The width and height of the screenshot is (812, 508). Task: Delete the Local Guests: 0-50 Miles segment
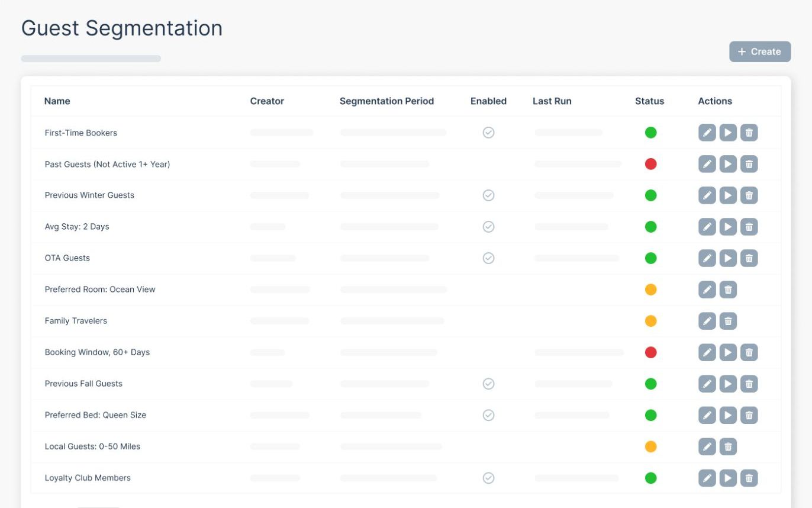[x=728, y=446]
